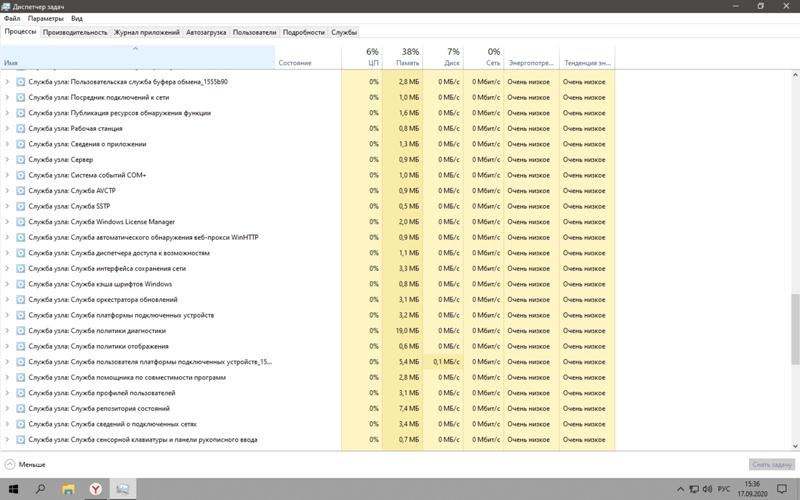Open the Windows Start menu
Image resolution: width=800 pixels, height=500 pixels.
[x=13, y=489]
